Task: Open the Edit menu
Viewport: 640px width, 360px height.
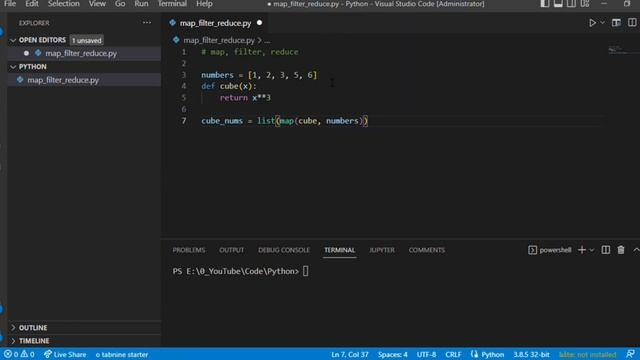Action: pyautogui.click(x=31, y=4)
